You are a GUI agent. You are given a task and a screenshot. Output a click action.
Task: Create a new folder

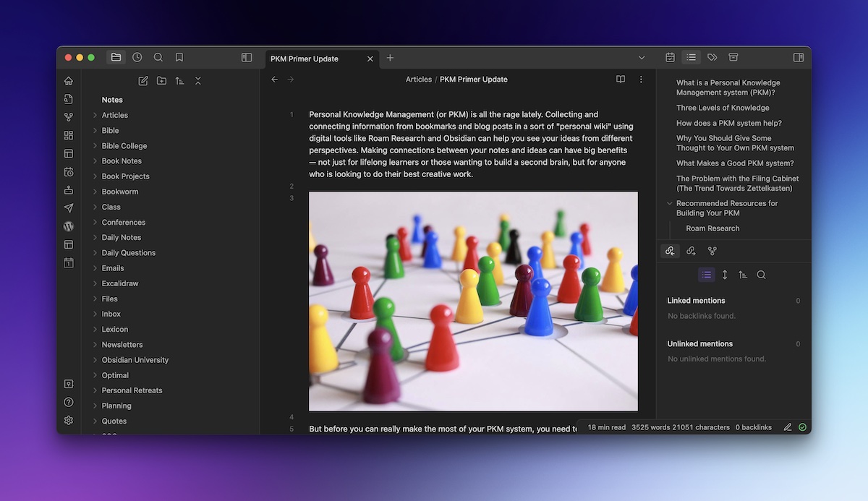(x=161, y=81)
